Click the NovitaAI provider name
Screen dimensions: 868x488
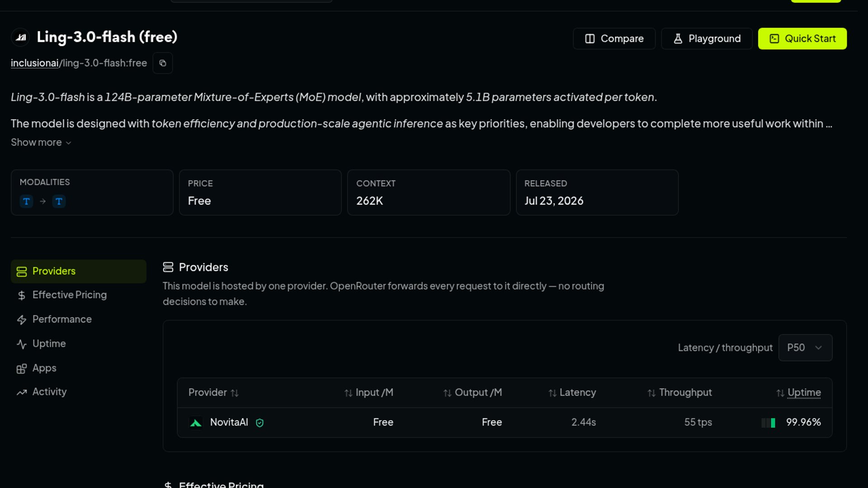click(229, 422)
